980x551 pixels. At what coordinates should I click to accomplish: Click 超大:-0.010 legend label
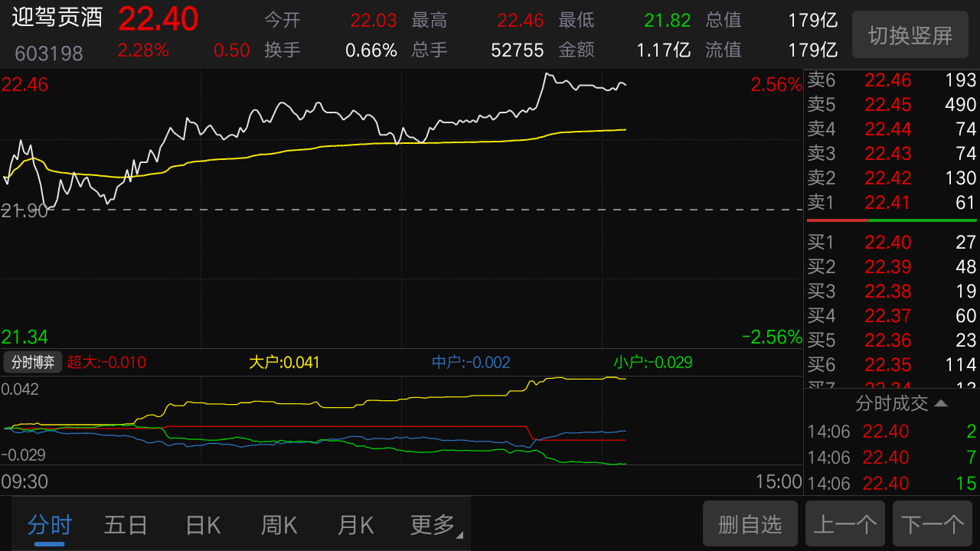106,362
